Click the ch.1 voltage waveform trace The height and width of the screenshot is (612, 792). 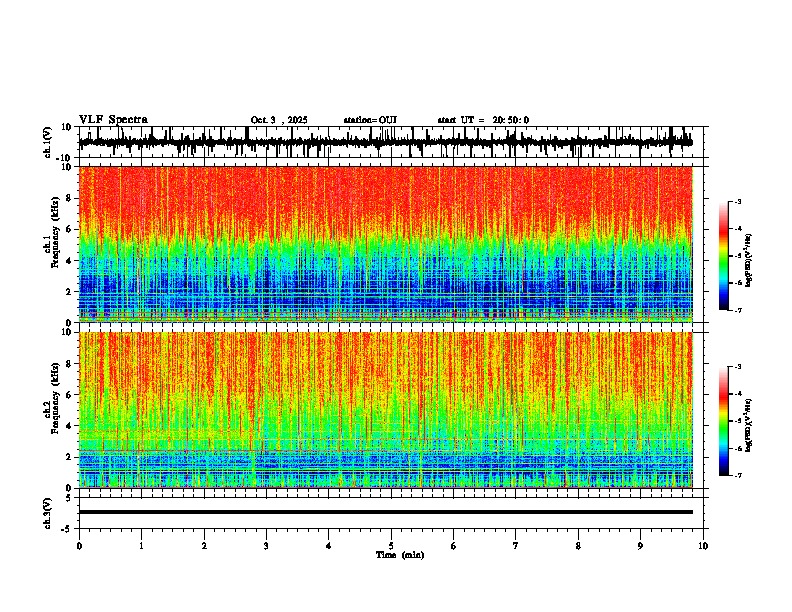coord(385,142)
